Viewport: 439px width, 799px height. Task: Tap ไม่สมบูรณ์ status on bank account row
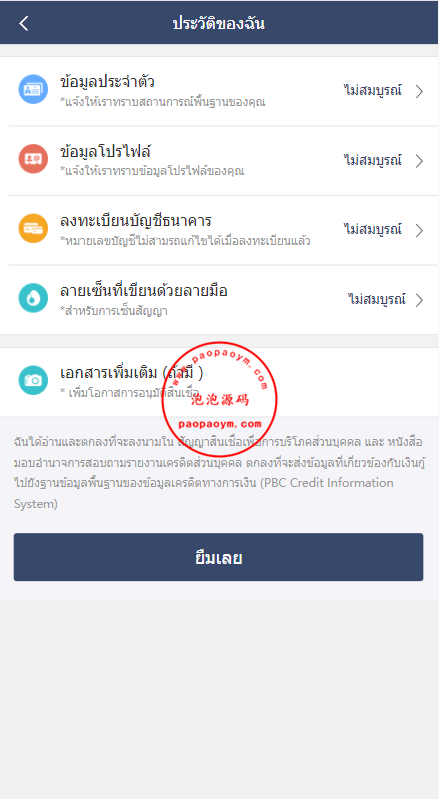coord(372,229)
